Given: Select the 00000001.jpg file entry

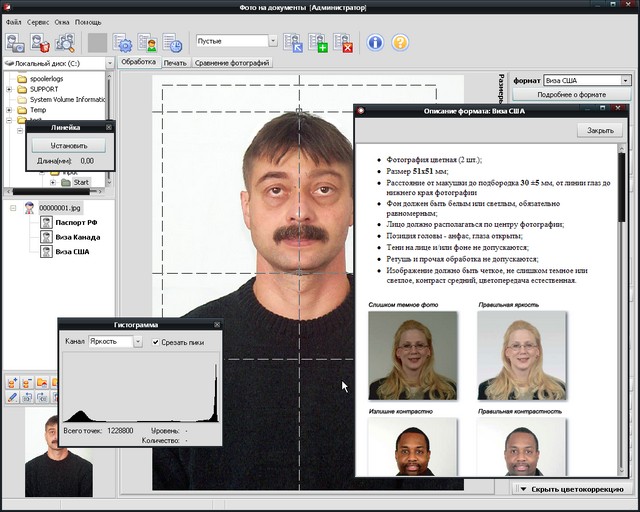Looking at the screenshot, I should (x=60, y=208).
